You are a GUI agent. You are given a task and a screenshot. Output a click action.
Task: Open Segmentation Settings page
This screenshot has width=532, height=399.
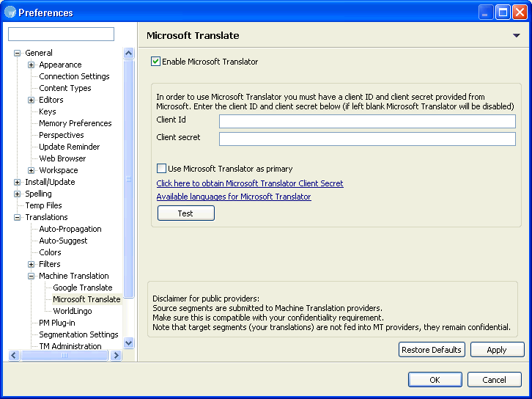[78, 334]
